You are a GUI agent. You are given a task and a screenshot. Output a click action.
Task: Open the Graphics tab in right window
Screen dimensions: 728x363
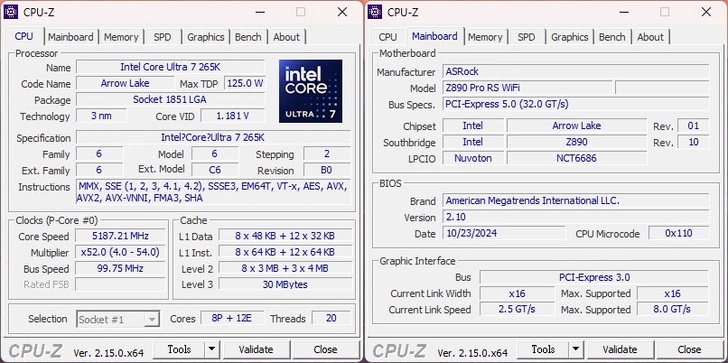570,37
